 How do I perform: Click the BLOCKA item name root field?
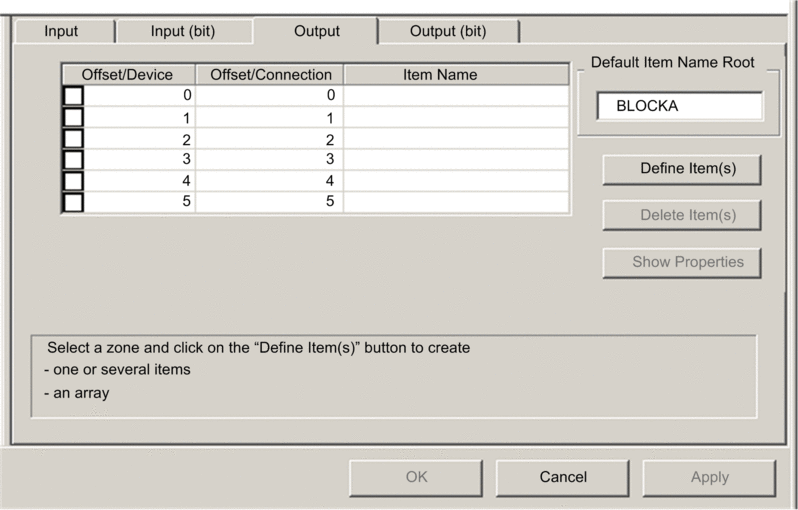(x=679, y=105)
